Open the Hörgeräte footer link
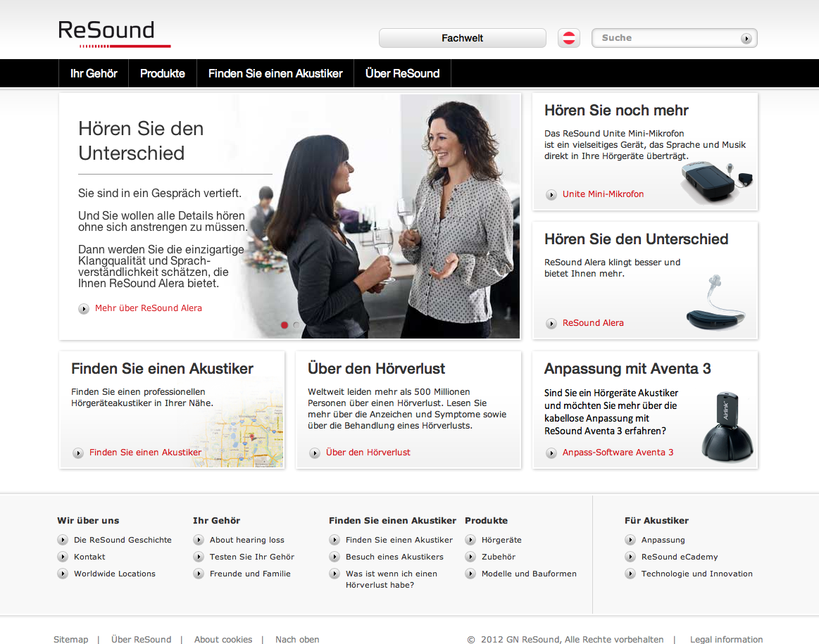The image size is (819, 644). coord(501,540)
